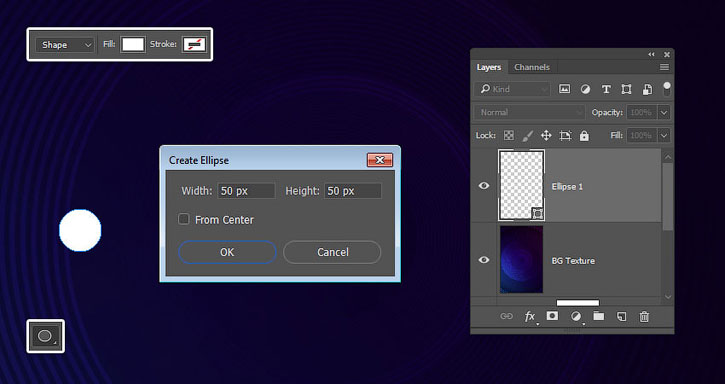Expand the layer Fill slider arrow

(x=664, y=136)
